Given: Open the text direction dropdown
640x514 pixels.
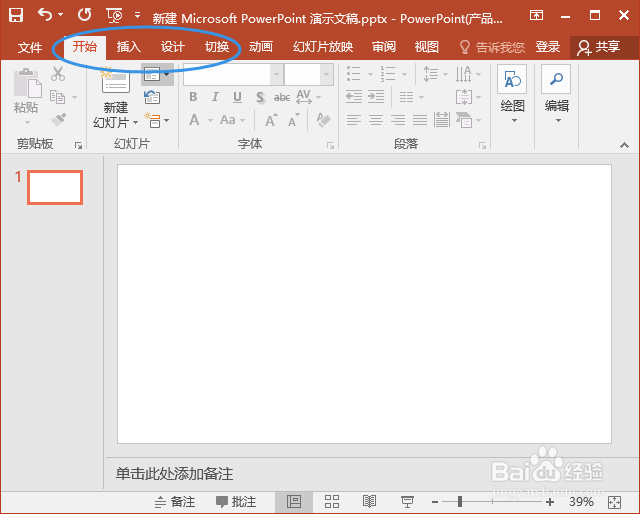Looking at the screenshot, I should pos(468,74).
